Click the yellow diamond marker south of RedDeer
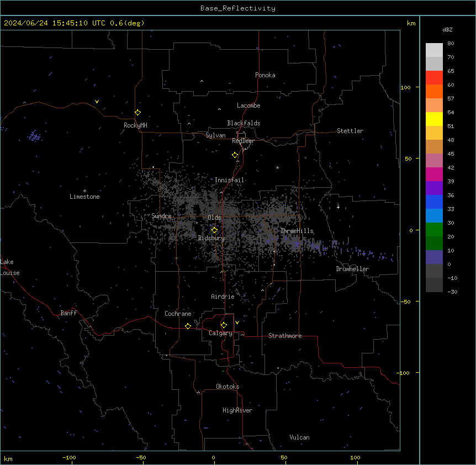The image size is (476, 465). tap(235, 155)
